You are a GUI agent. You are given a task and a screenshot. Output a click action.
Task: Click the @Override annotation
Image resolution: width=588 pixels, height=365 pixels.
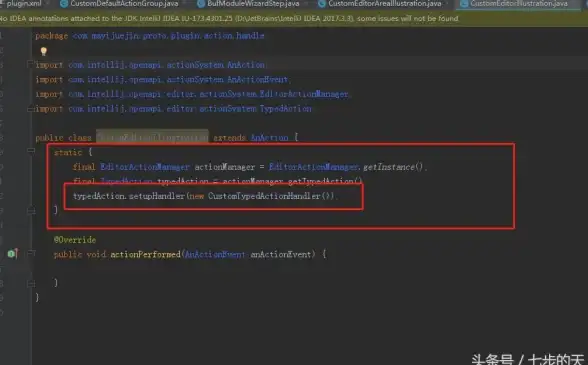[x=75, y=240]
